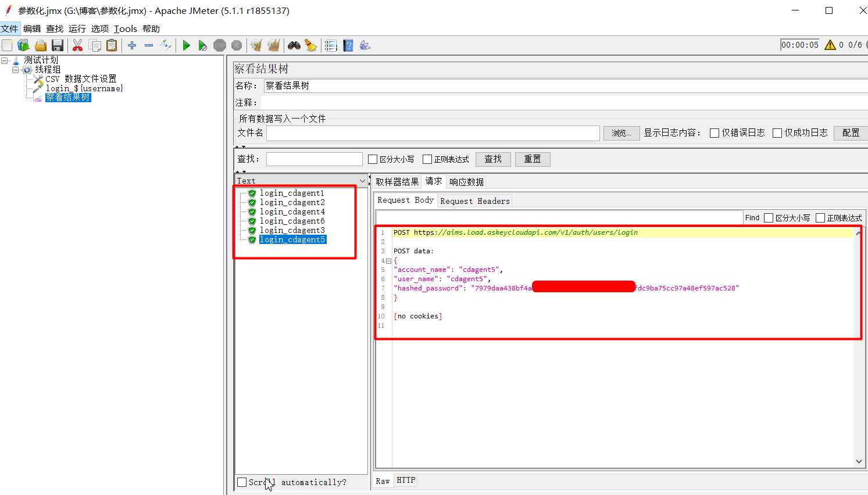Click Start no pauses icon
Image resolution: width=868 pixels, height=495 pixels.
point(203,45)
